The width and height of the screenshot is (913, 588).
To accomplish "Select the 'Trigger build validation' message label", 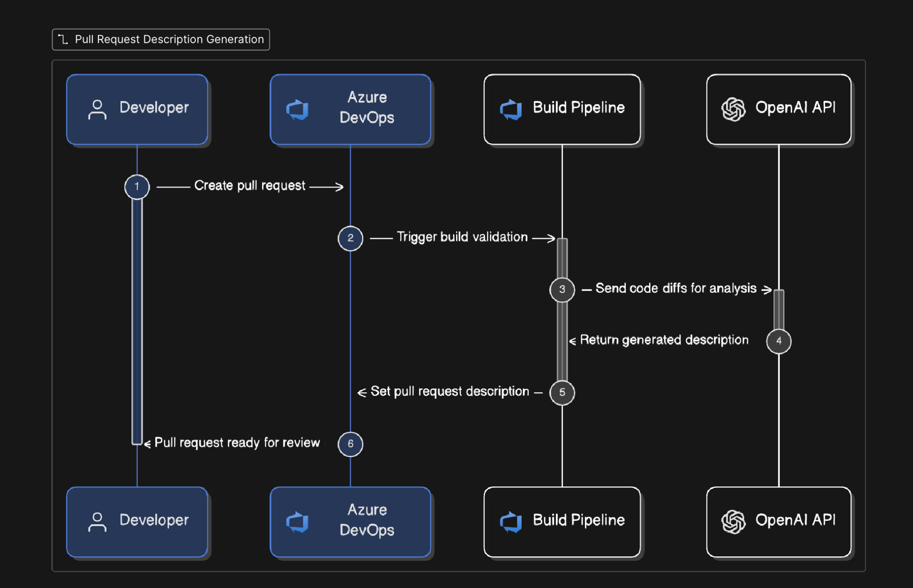I will point(462,237).
